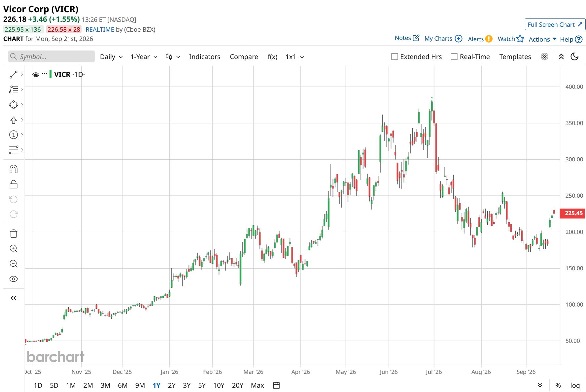The width and height of the screenshot is (586, 392).
Task: Enable the Extended Hrs checkbox
Action: pyautogui.click(x=395, y=57)
